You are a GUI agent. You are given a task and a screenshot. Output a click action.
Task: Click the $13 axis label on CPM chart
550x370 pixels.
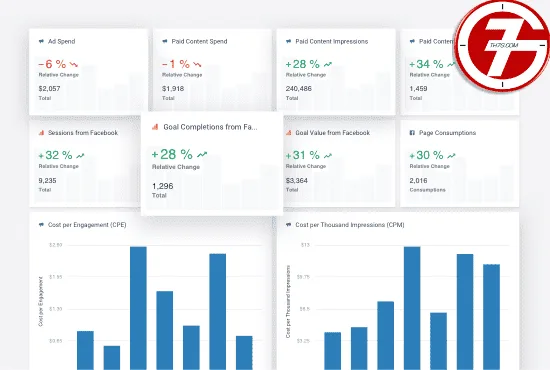[305, 245]
